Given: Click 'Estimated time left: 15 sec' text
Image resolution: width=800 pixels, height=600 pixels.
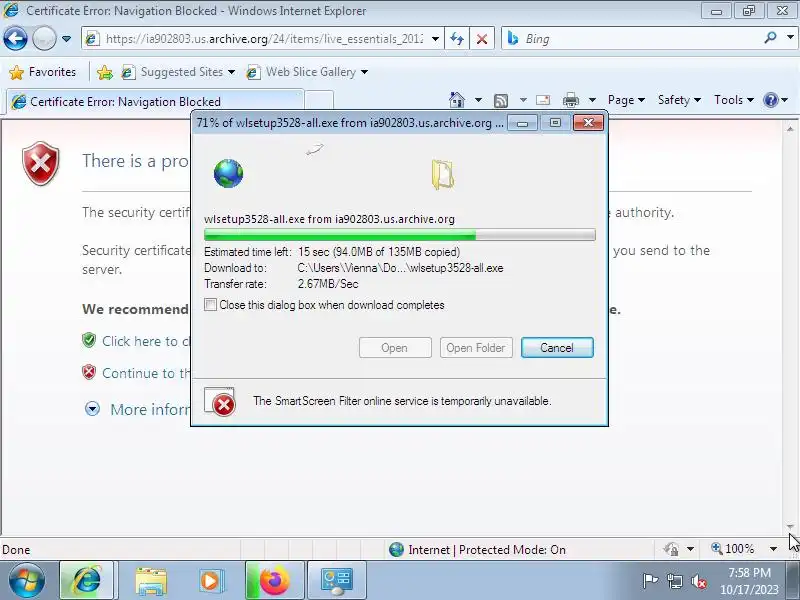Looking at the screenshot, I should 266,252.
